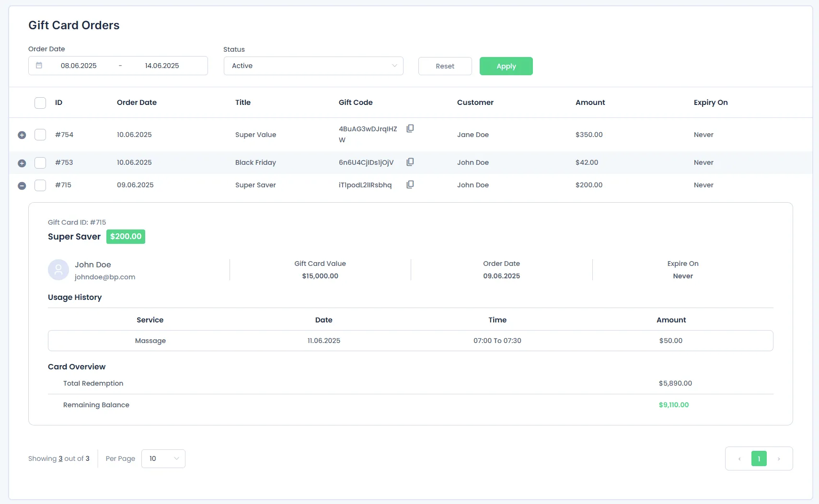
Task: Click the Super Value title cell
Action: [255, 135]
